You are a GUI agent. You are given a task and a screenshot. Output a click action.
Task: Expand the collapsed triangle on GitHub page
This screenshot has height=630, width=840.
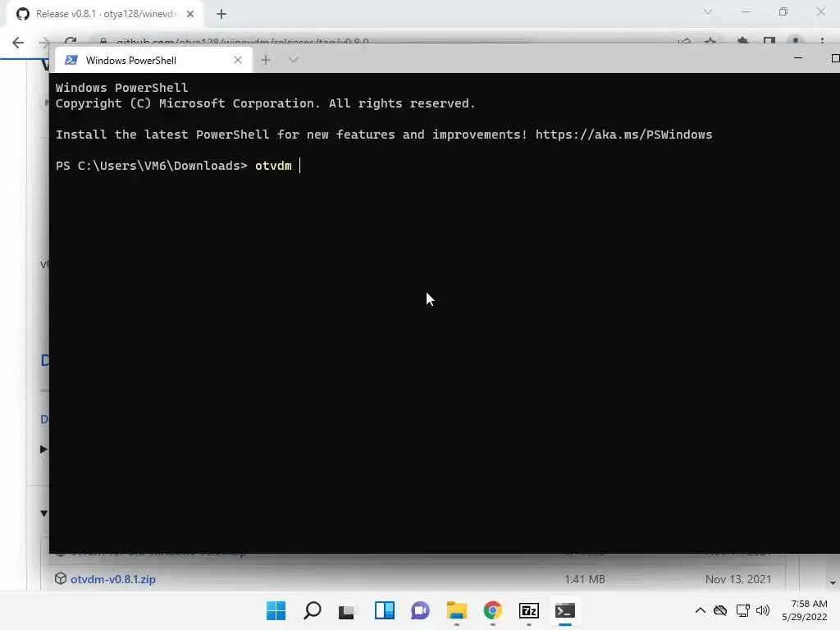(x=43, y=449)
